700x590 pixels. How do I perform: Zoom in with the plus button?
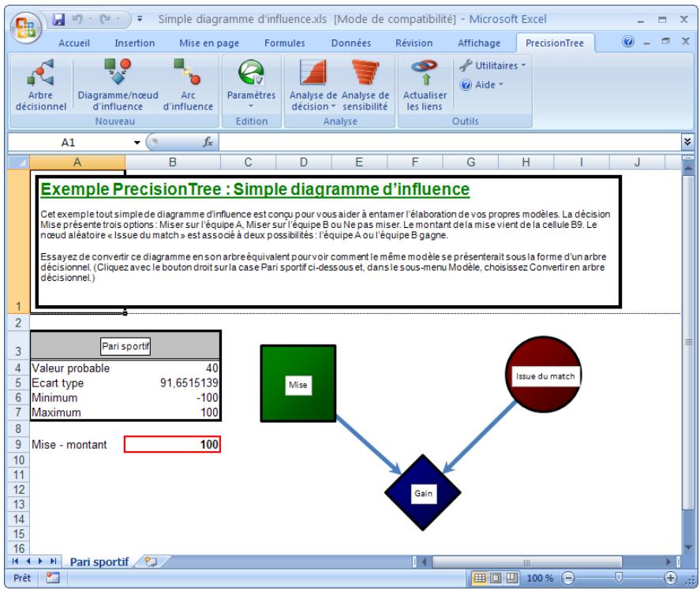click(x=670, y=578)
